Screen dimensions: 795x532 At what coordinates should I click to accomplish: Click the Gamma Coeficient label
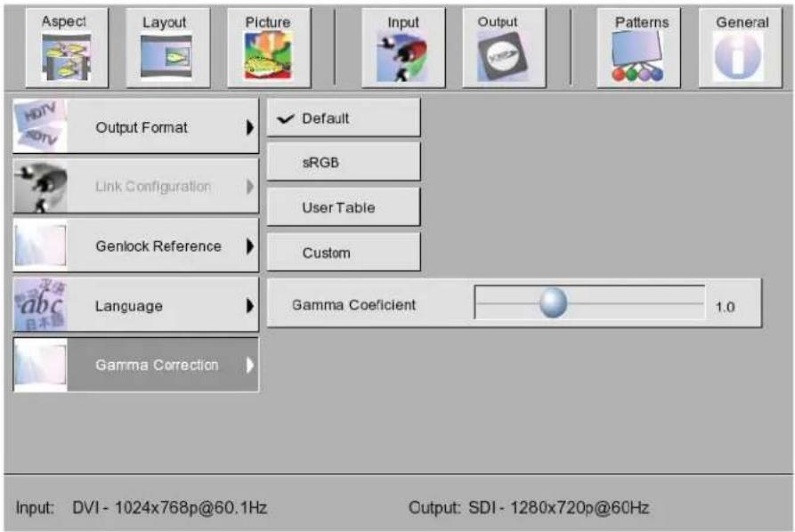[x=353, y=305]
